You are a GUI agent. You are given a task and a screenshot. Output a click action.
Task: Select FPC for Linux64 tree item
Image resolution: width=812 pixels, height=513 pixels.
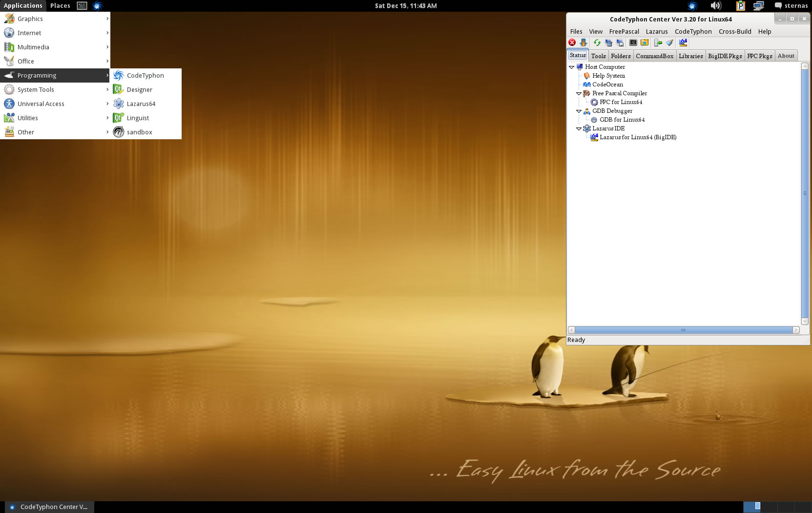(621, 102)
